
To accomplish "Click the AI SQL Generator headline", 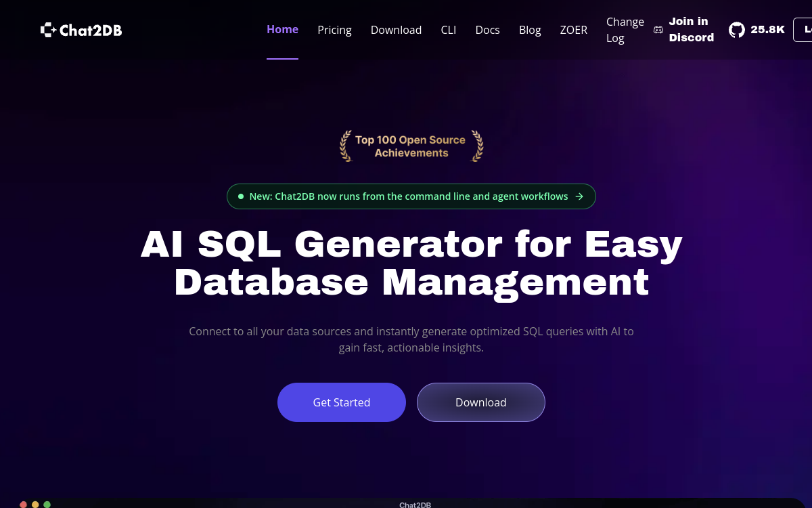I will [411, 263].
